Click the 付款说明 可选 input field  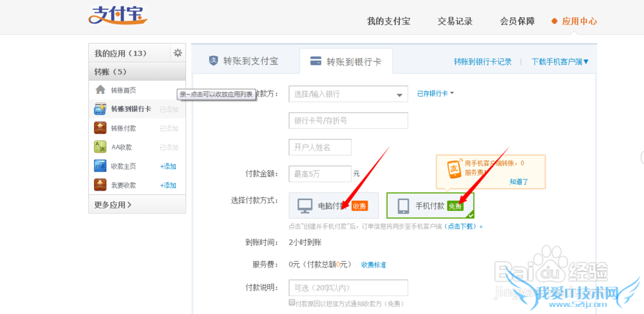click(348, 288)
